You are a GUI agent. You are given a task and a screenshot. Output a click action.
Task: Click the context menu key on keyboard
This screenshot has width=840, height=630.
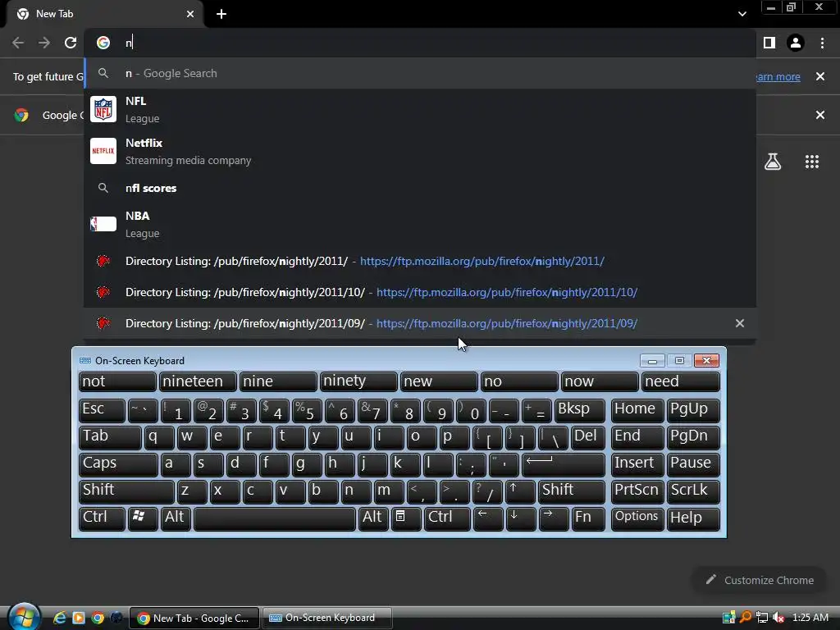(406, 518)
